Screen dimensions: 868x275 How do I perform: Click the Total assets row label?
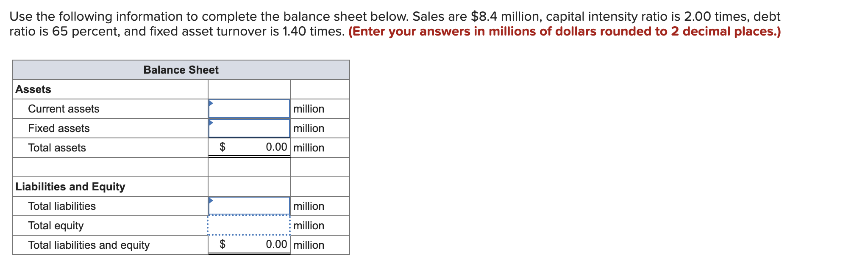point(57,148)
